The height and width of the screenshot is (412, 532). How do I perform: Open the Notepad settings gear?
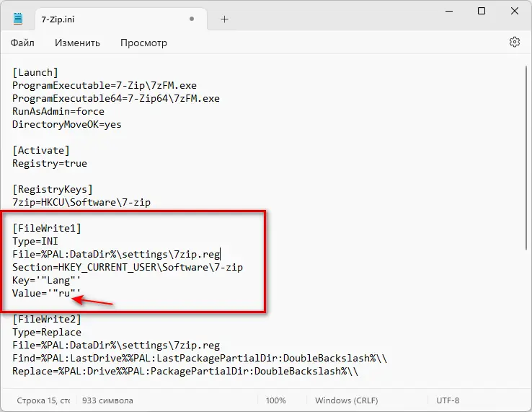point(515,42)
